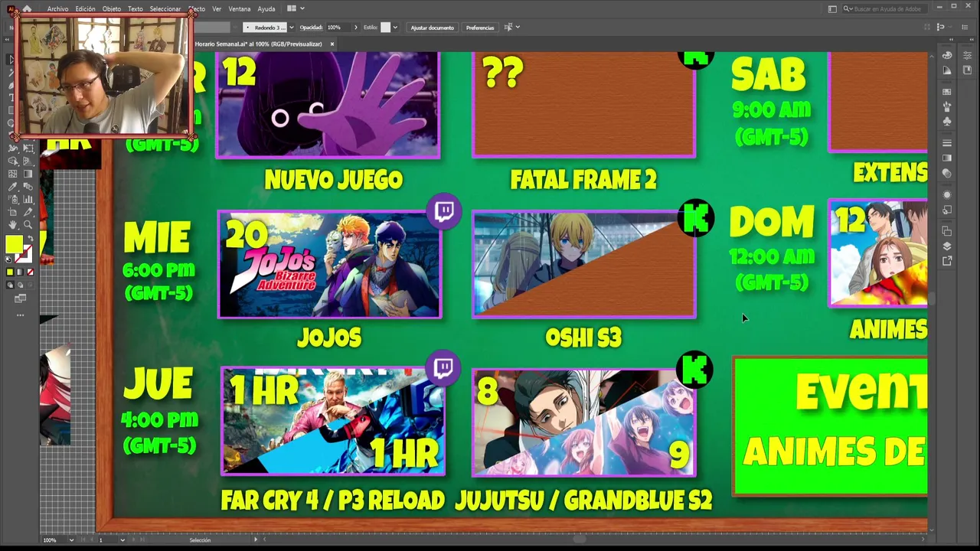The image size is (980, 551).
Task: Open the Objeto menu
Action: point(112,8)
